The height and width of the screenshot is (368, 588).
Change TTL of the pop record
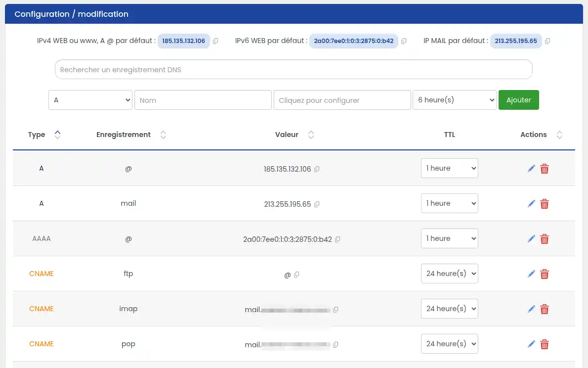(x=450, y=344)
